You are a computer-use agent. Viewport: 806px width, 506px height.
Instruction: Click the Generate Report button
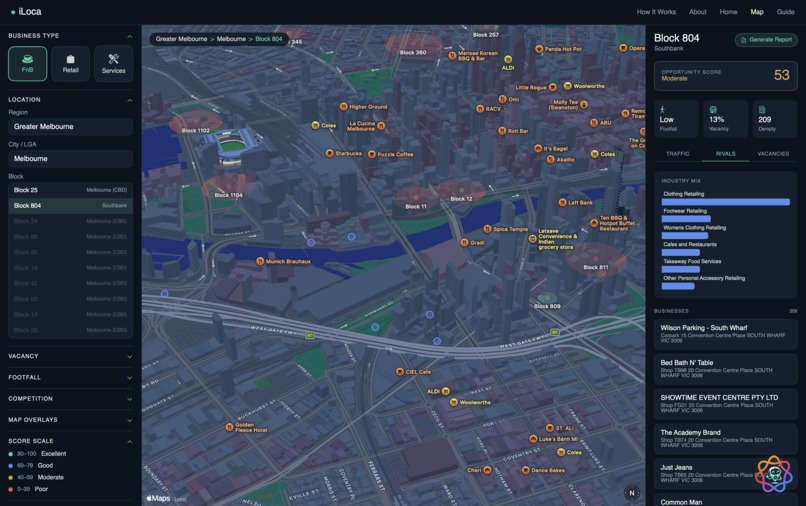tap(766, 40)
